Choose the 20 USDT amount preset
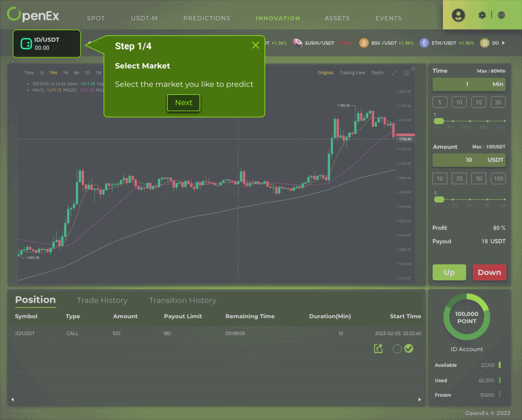 tap(459, 178)
